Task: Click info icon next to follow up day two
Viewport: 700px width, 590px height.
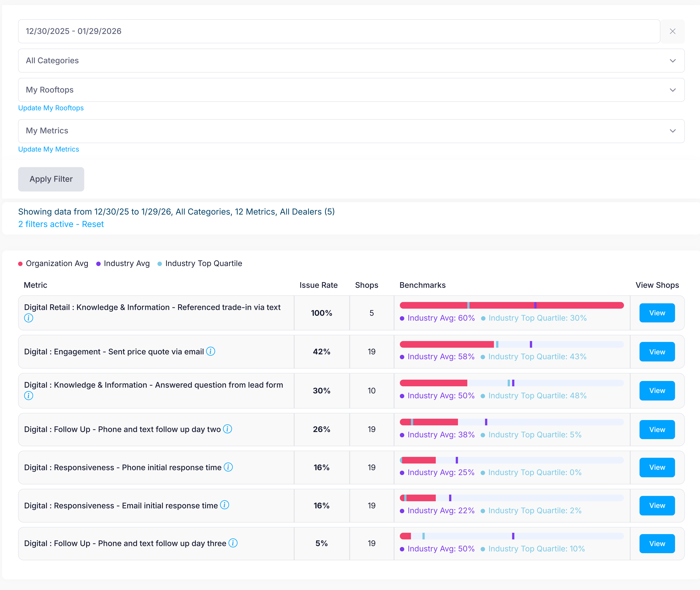Action: click(227, 429)
